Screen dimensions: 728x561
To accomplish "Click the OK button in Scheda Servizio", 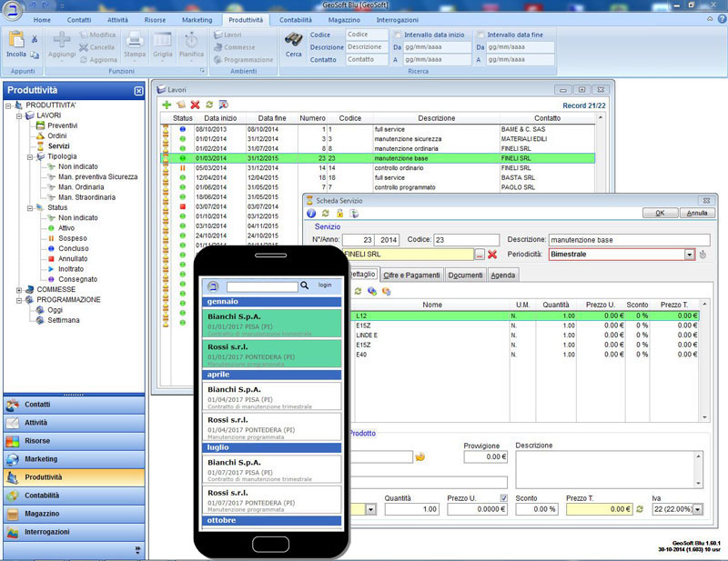I will click(x=659, y=213).
